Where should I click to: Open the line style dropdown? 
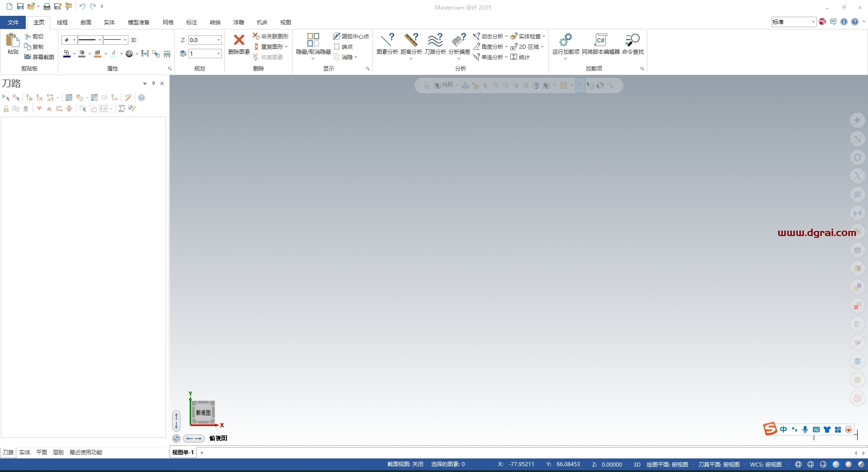[99, 40]
